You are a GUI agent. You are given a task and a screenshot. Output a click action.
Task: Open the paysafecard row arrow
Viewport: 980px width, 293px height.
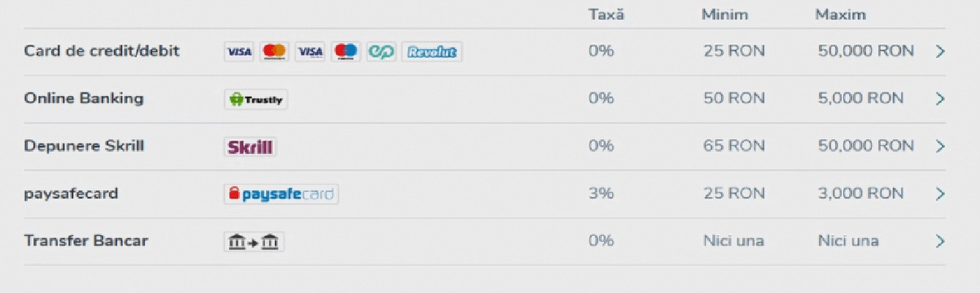click(941, 194)
